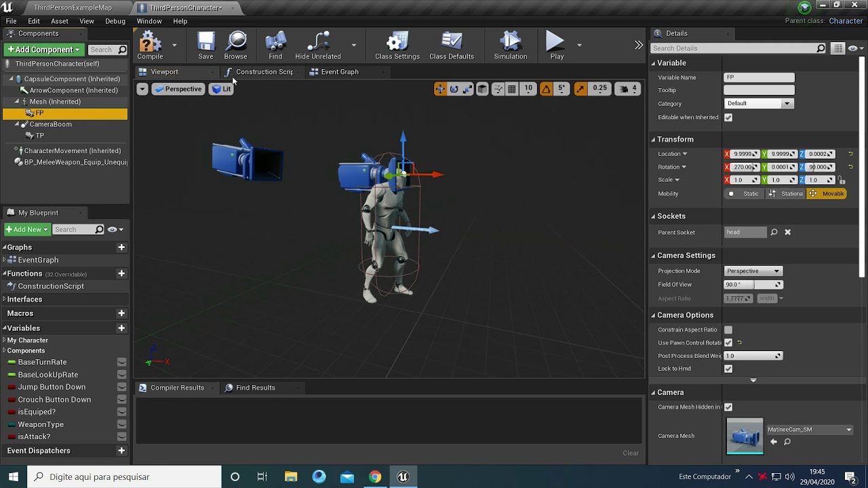Open the Debug menu

tap(115, 21)
